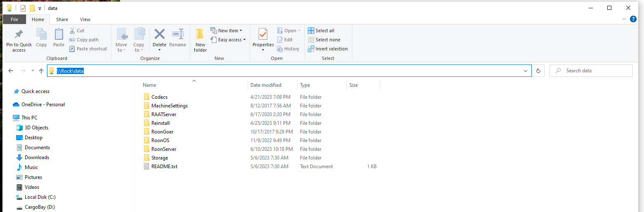The height and width of the screenshot is (212, 644).
Task: Open the File menu tab
Action: pyautogui.click(x=14, y=19)
